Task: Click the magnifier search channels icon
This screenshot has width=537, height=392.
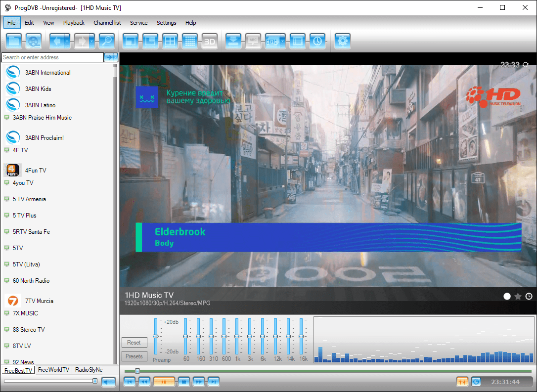Action: 106,42
